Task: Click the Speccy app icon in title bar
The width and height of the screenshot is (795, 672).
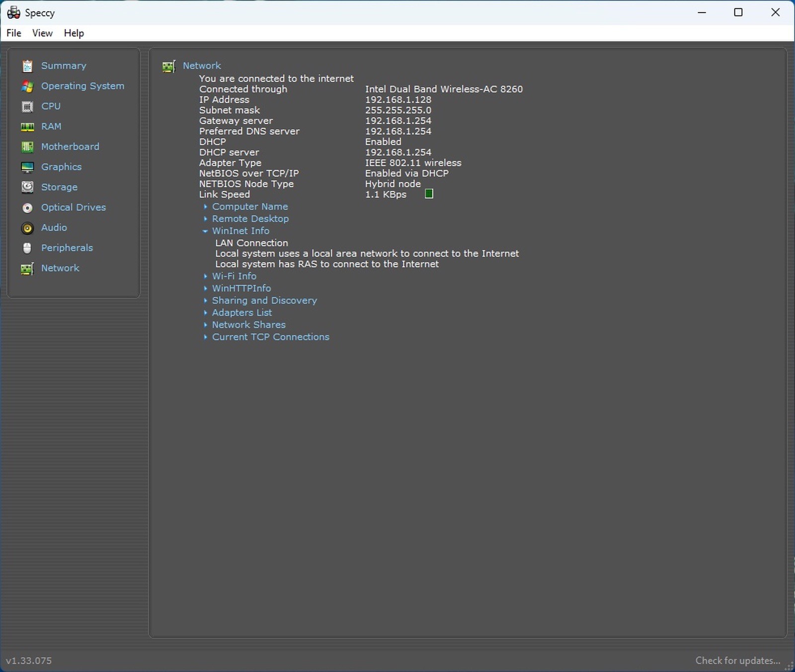Action: coord(13,12)
